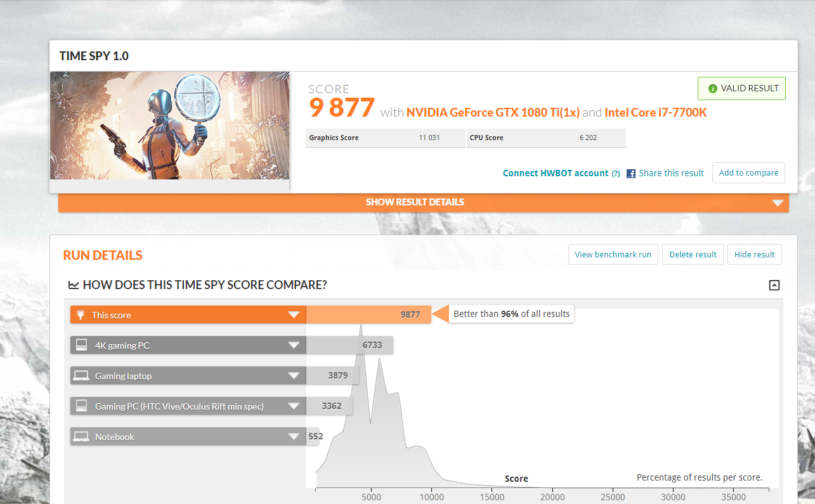Click the monitor icon for 4K gaming PC
The image size is (815, 504).
pos(81,345)
